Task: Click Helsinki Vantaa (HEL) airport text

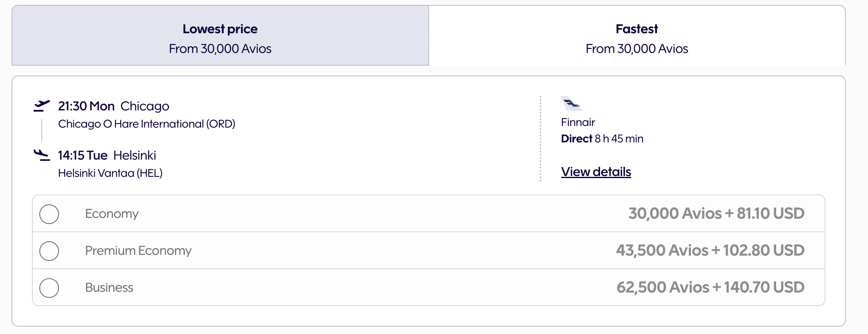Action: coord(110,173)
